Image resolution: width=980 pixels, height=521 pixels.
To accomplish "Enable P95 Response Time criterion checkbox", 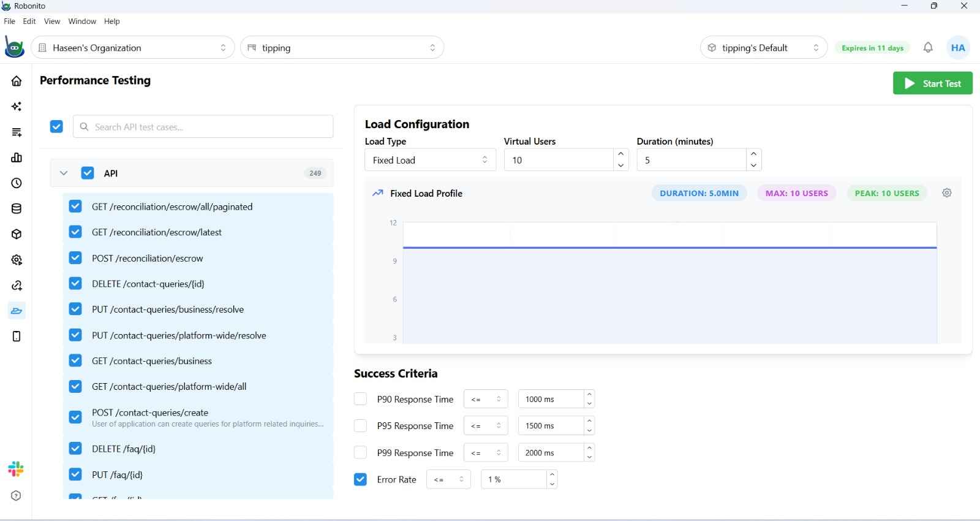I will pyautogui.click(x=360, y=425).
